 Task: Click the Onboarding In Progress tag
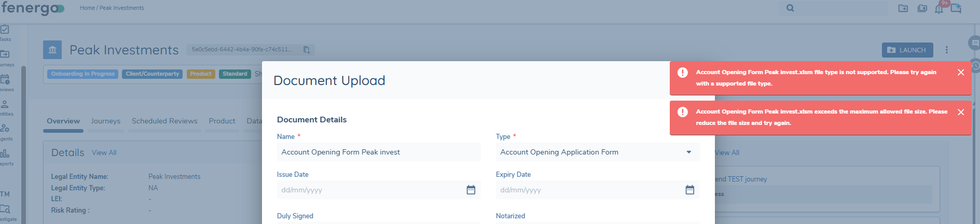(x=83, y=74)
